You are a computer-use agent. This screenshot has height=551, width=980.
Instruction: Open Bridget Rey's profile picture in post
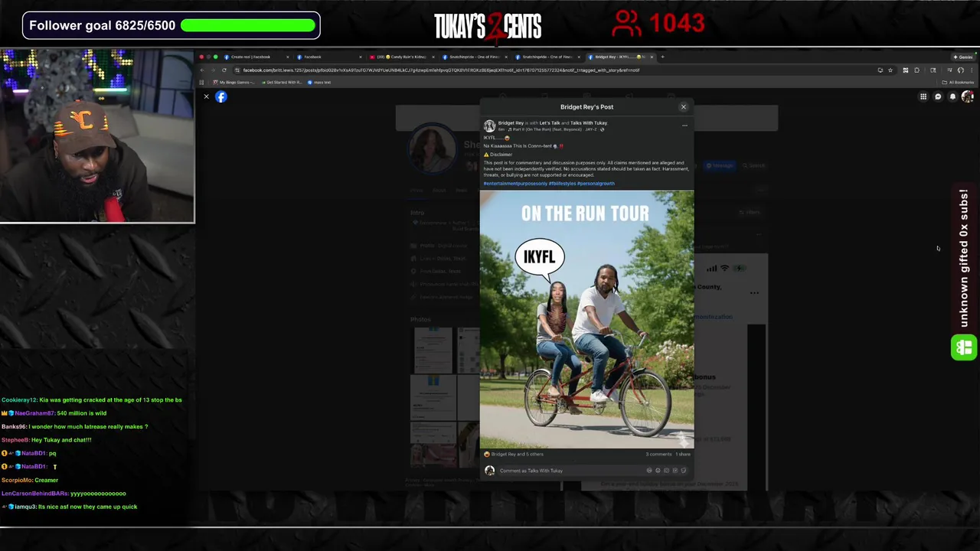[x=489, y=126]
